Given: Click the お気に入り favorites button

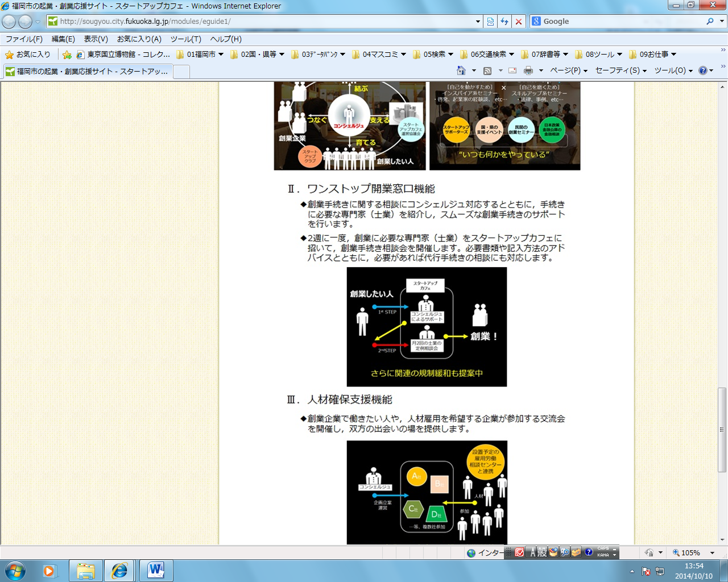Looking at the screenshot, I should [27, 55].
